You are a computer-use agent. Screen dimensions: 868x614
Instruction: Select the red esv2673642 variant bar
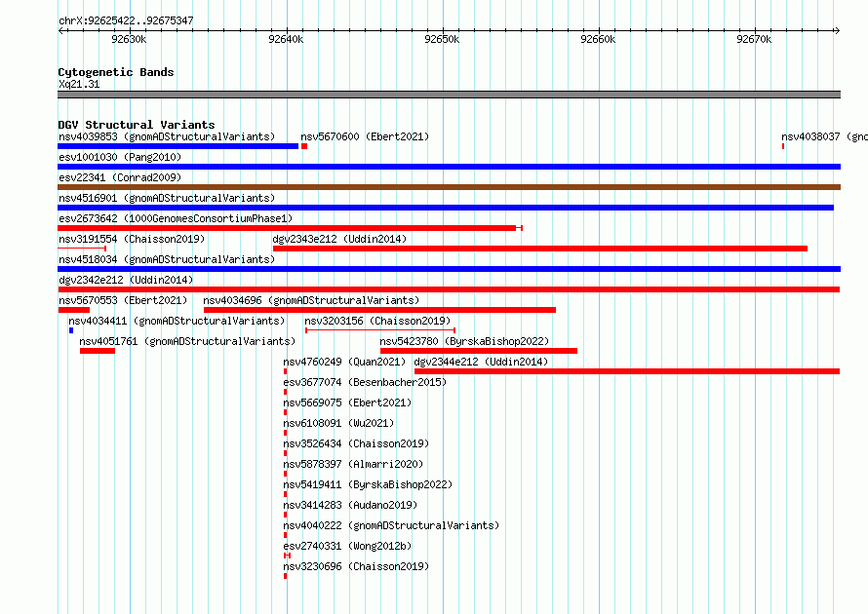click(x=290, y=228)
